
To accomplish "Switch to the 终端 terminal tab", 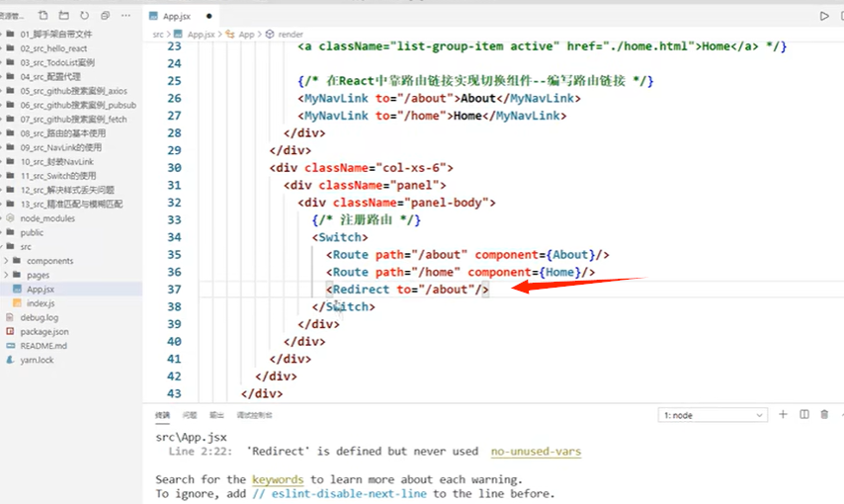I will point(162,415).
